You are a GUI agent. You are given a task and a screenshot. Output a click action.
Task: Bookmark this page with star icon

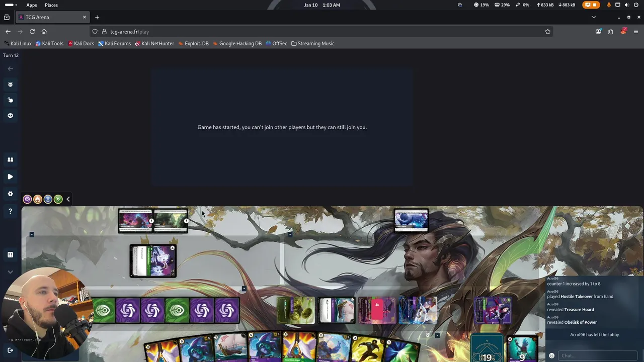[x=547, y=32]
